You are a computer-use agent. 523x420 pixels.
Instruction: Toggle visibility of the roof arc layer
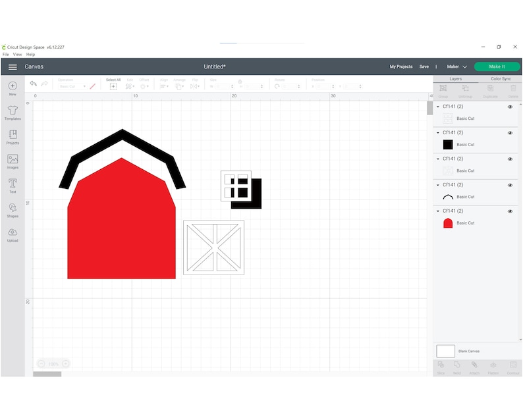click(x=510, y=185)
